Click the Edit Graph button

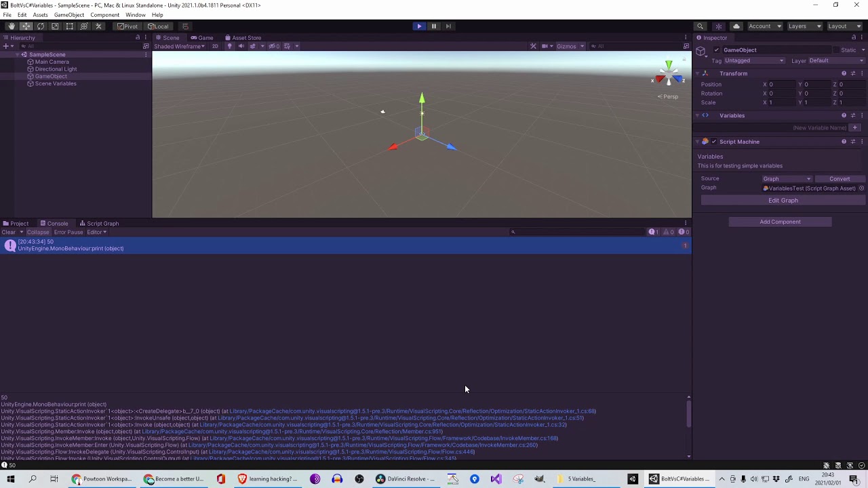tap(783, 201)
